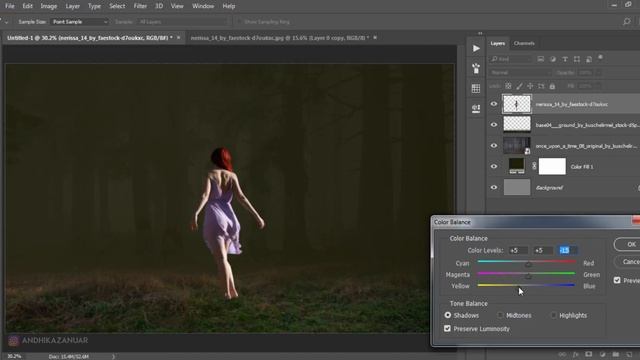Select the Highlights radio button
640x360 pixels.
(553, 315)
